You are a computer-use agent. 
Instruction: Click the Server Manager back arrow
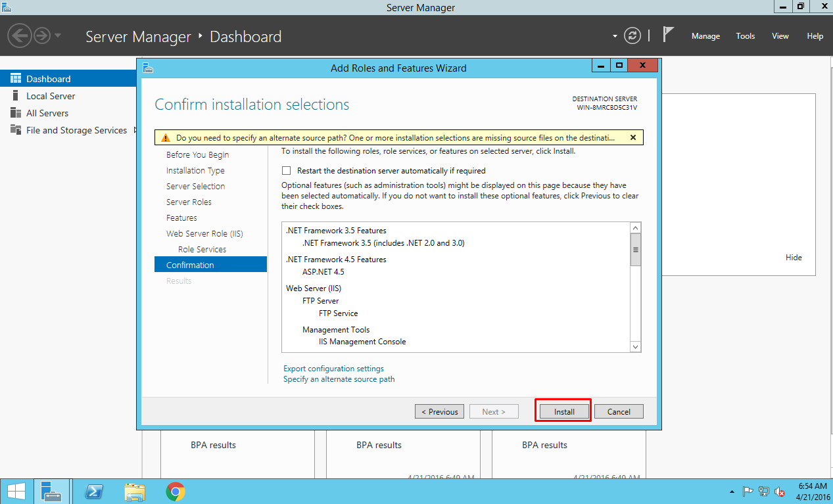(x=20, y=35)
